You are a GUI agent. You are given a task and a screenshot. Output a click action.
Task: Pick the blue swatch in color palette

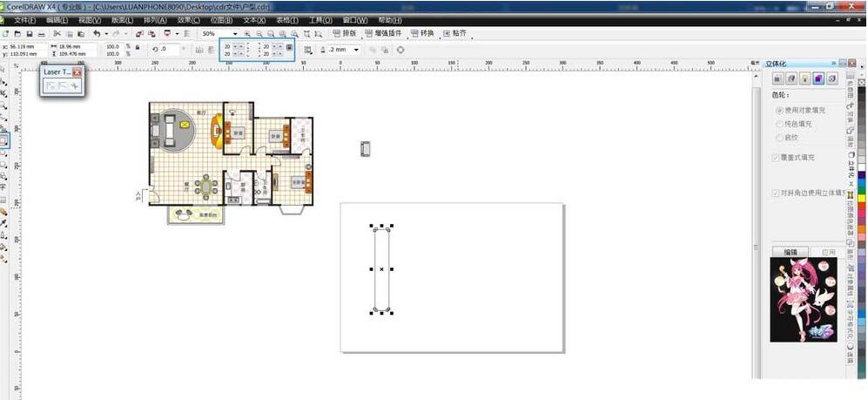(x=862, y=182)
